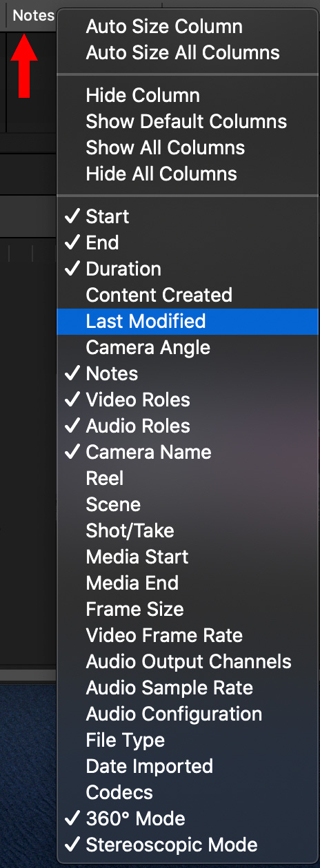Disable the Camera Name column
This screenshot has width=320, height=868.
188,453
